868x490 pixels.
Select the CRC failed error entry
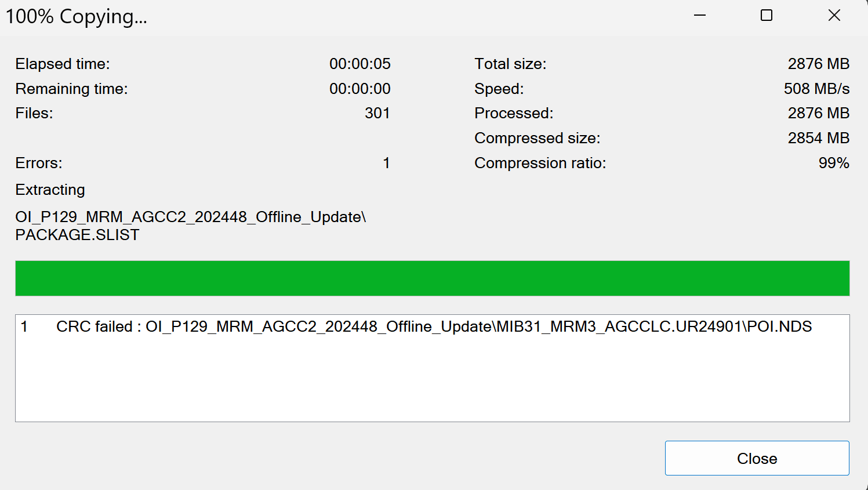[x=433, y=326]
